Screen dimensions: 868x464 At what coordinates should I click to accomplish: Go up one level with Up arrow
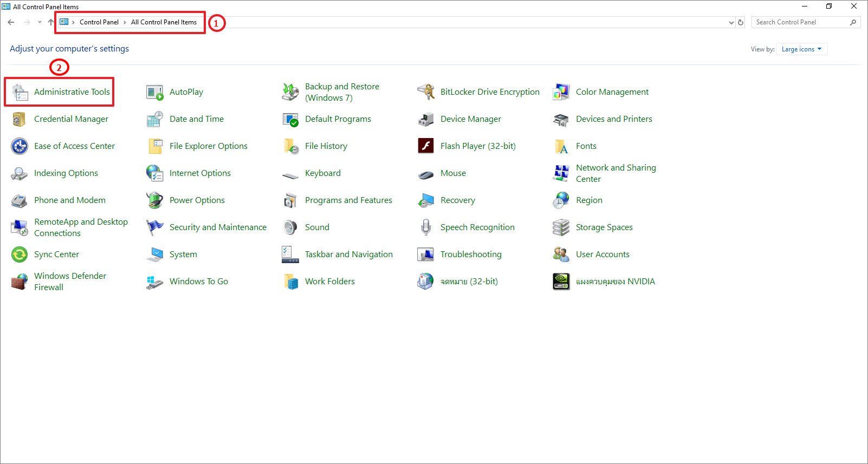click(x=51, y=22)
